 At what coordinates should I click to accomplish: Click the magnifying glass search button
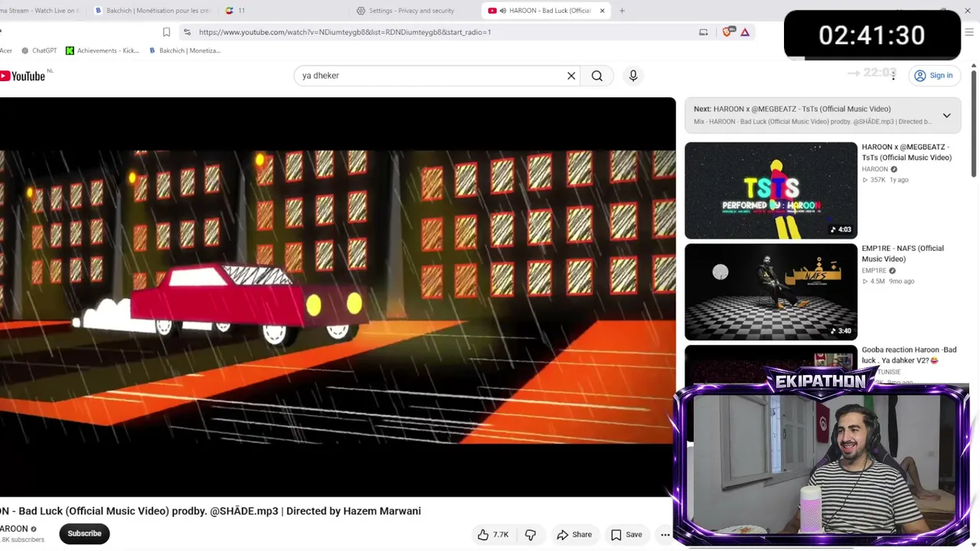(x=597, y=76)
